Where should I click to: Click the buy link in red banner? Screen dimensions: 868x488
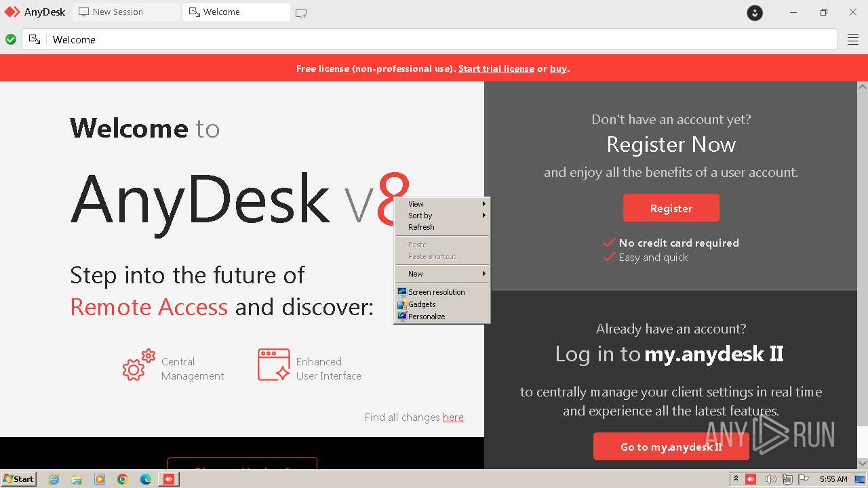coord(558,68)
